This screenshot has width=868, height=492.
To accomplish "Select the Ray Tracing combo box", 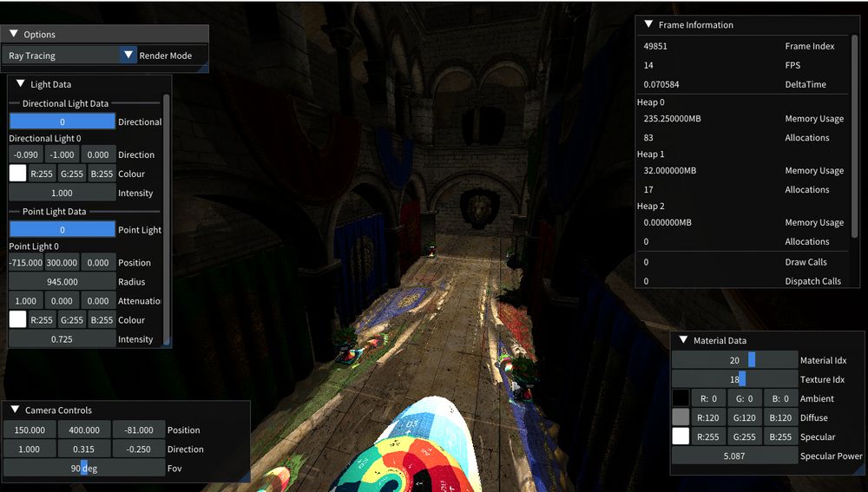I will (69, 55).
